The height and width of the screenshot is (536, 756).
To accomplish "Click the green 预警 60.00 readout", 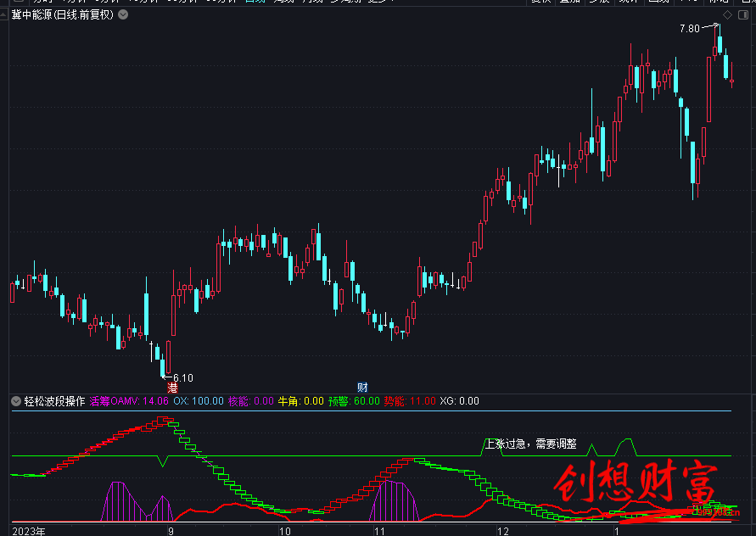I will [x=353, y=401].
